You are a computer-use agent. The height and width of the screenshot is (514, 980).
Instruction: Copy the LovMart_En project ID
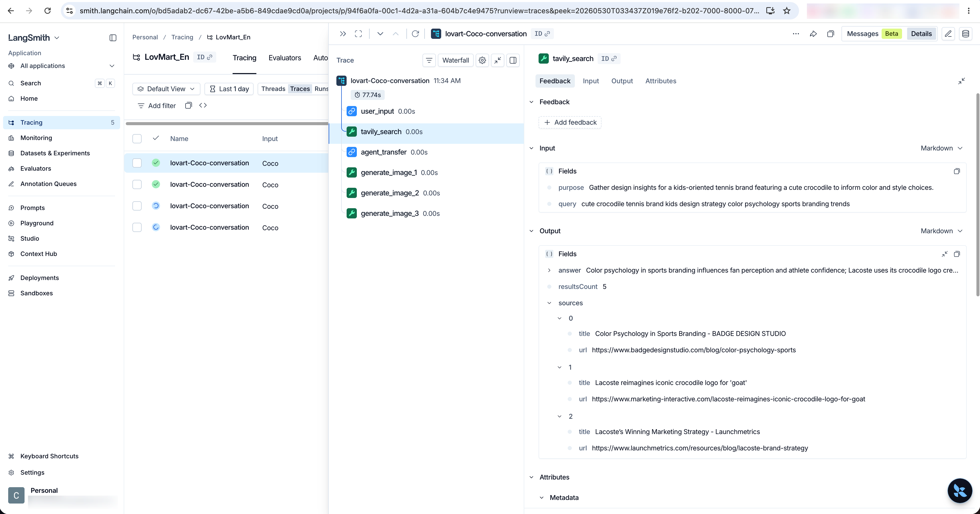point(204,57)
